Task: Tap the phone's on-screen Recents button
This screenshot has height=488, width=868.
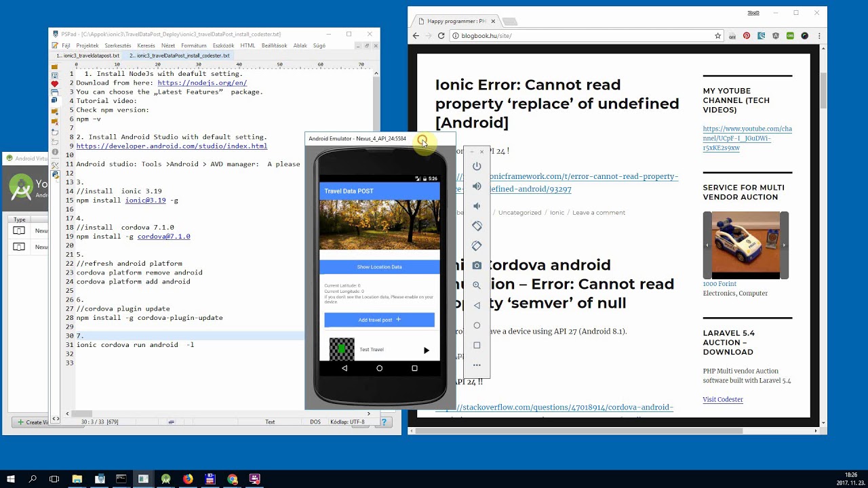Action: click(x=414, y=368)
